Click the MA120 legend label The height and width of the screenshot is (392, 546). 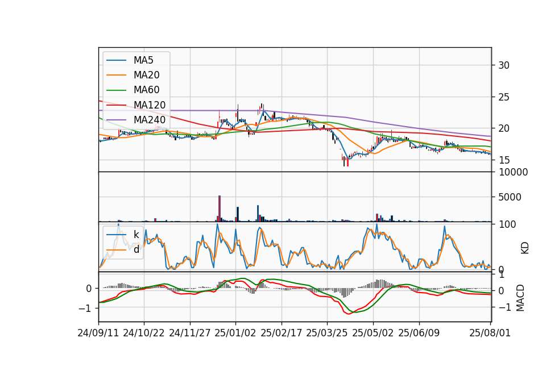[x=150, y=105]
